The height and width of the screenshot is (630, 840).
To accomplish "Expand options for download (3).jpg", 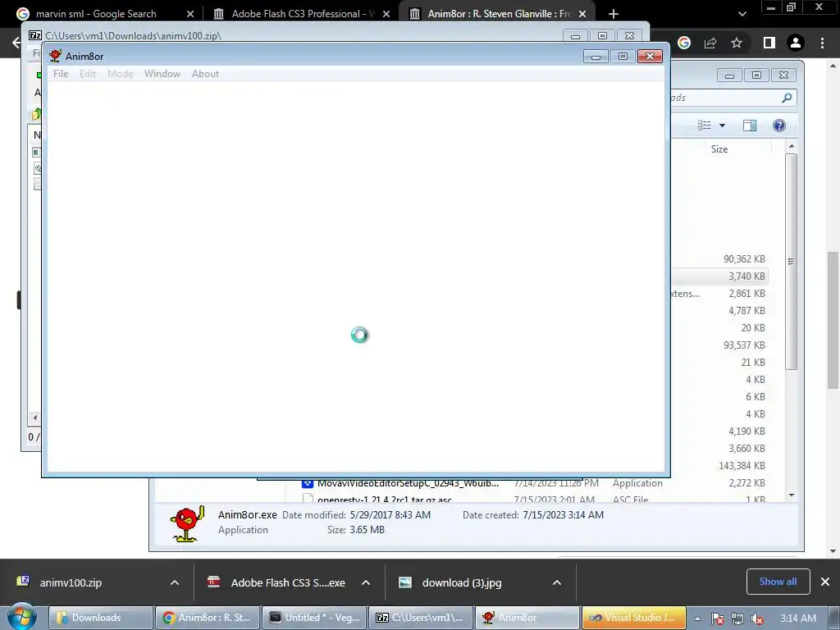I will click(x=557, y=583).
